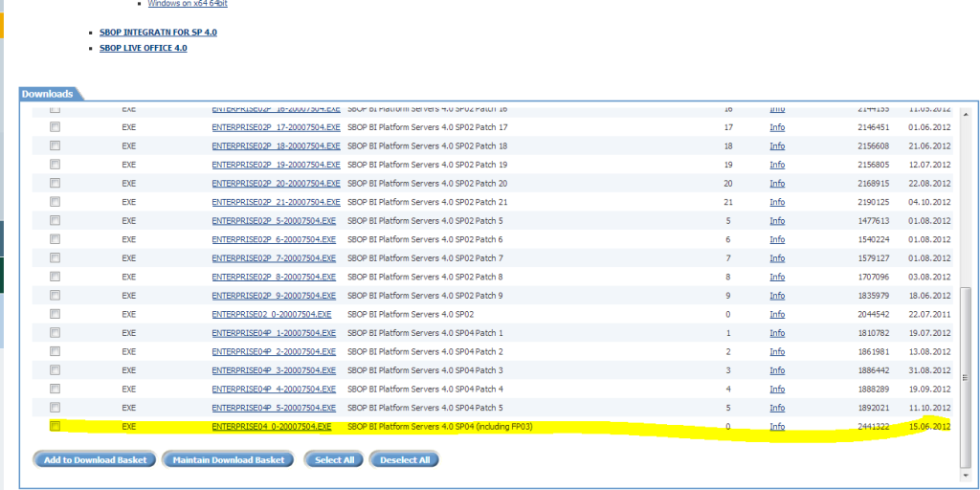Click Maintain Download Basket button
Viewport: 980px width, 490px height.
(229, 460)
